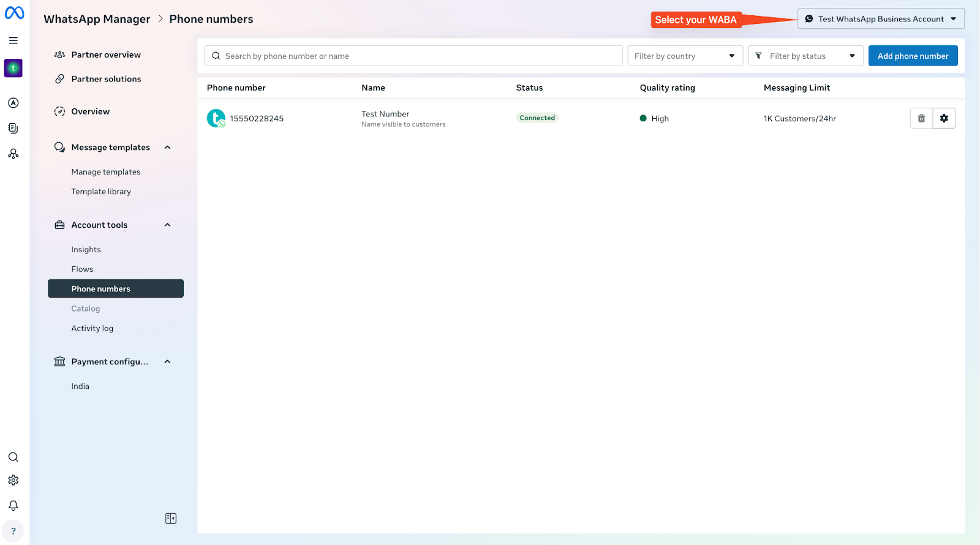Open settings gear for Test Number

(944, 118)
